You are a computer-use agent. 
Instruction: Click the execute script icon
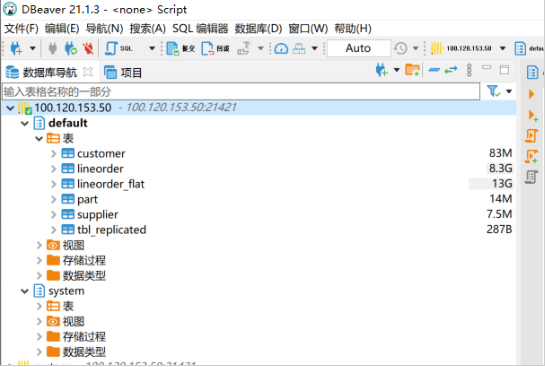pyautogui.click(x=531, y=136)
